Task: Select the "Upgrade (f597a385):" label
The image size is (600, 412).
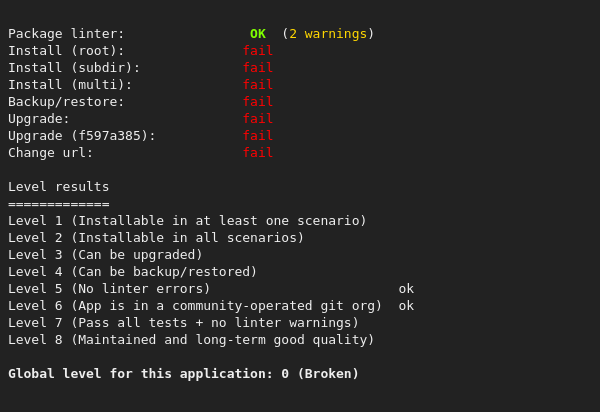Action: pos(82,136)
